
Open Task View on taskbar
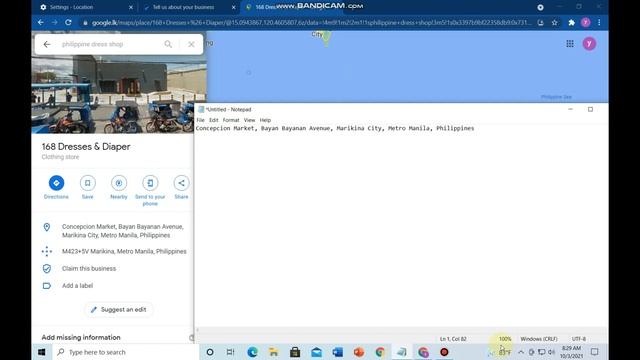click(231, 352)
